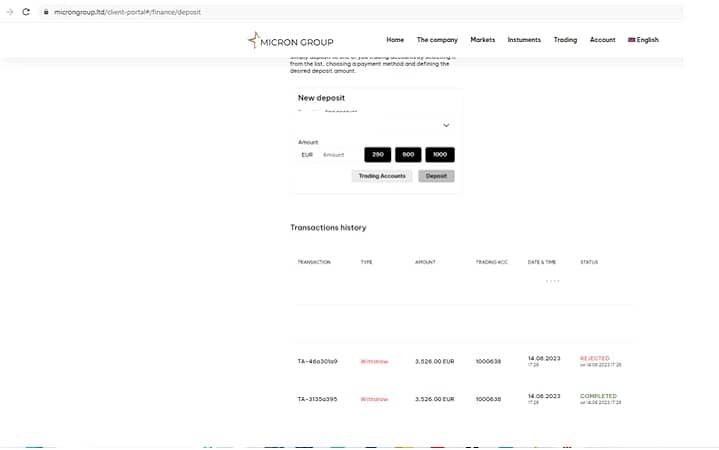Go to the Markets menu
The height and width of the screenshot is (450, 719).
482,40
